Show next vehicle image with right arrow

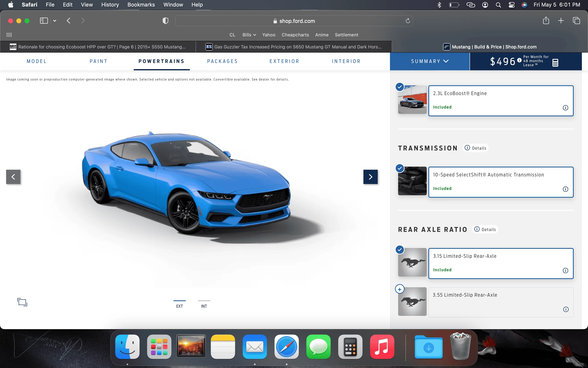pyautogui.click(x=370, y=177)
